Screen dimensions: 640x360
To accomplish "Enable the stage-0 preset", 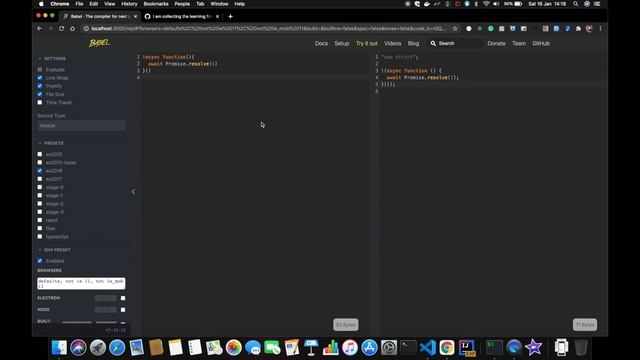I will [40, 187].
